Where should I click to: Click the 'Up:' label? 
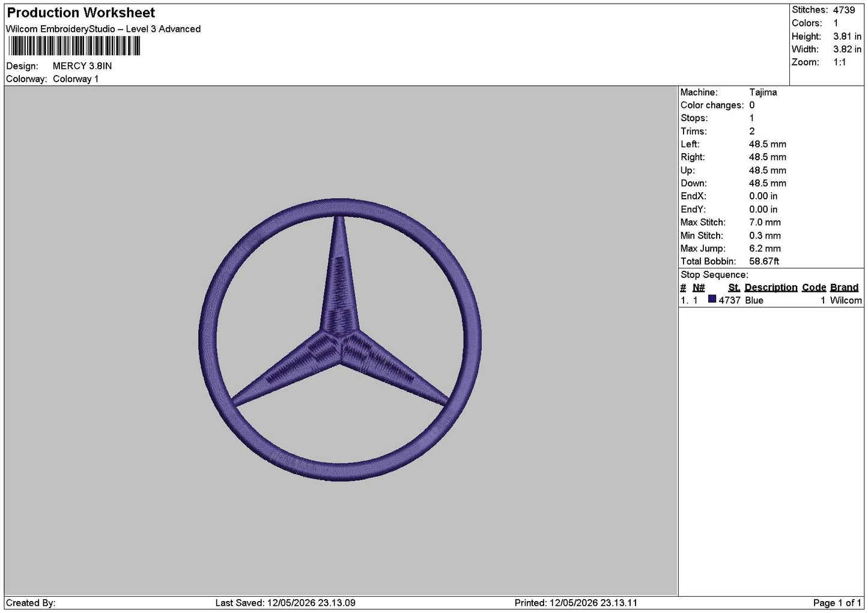pyautogui.click(x=687, y=171)
